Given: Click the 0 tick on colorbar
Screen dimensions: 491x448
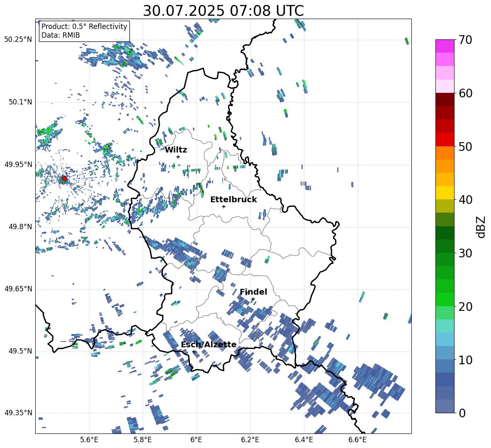Looking at the screenshot, I should (x=462, y=413).
